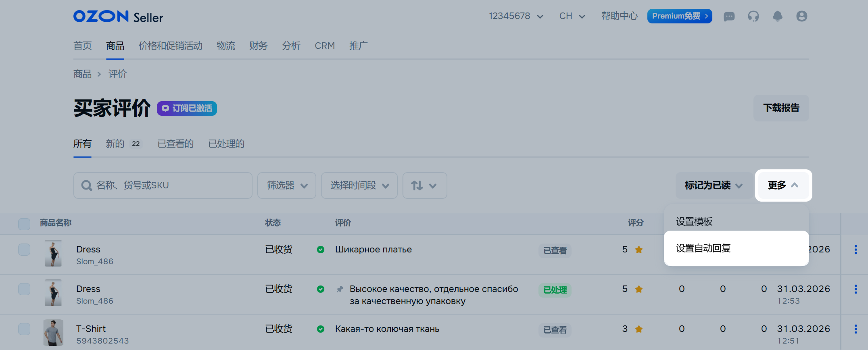Click the search field for name or SKU

click(163, 185)
